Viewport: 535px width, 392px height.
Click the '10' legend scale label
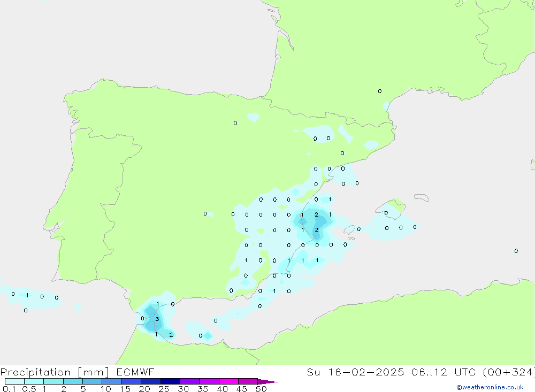pyautogui.click(x=105, y=389)
